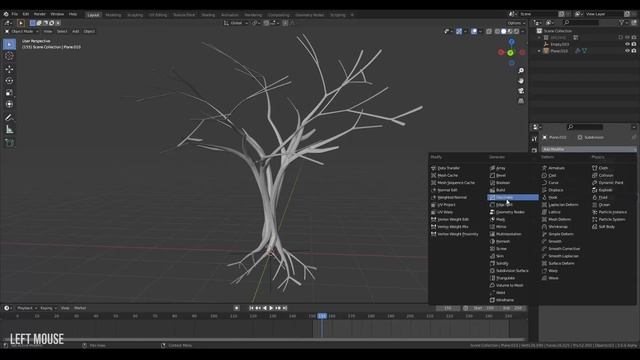The height and width of the screenshot is (360, 640).
Task: Choose the Cloth physics modifier
Action: coord(603,168)
